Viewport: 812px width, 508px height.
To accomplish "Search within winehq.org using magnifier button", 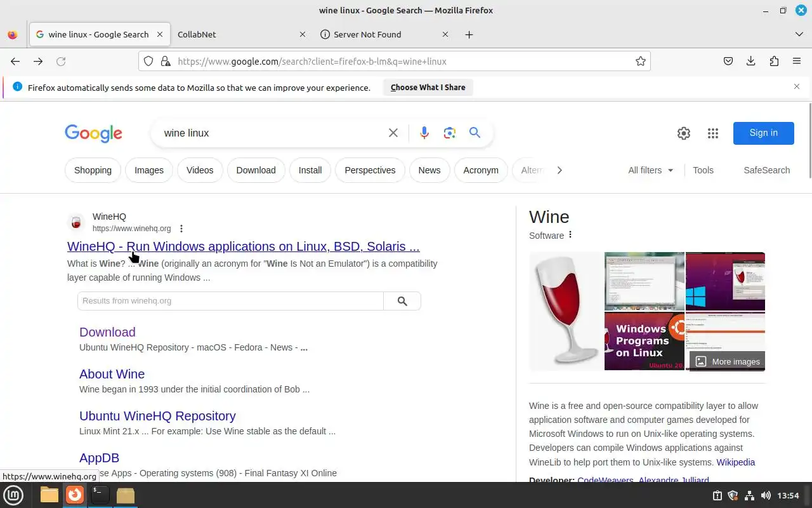I will 402,301.
